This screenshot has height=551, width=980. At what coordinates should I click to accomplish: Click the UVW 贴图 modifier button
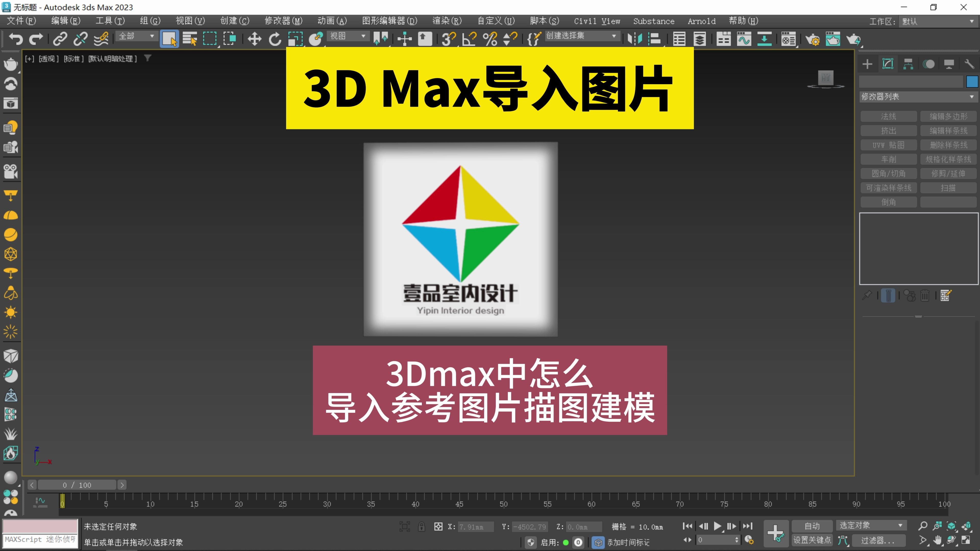(889, 145)
